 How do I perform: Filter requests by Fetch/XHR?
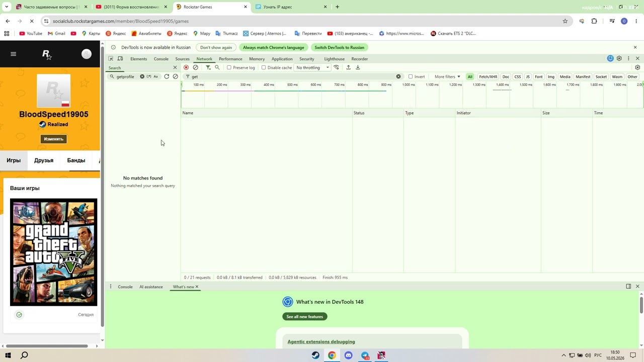click(488, 76)
